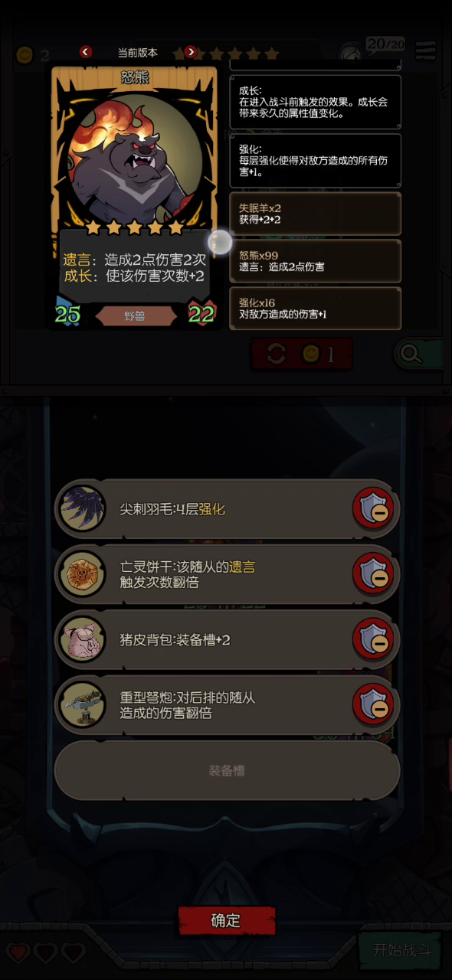The width and height of the screenshot is (452, 980).
Task: Click the empty 装备槽 equipment slot
Action: pos(227,770)
